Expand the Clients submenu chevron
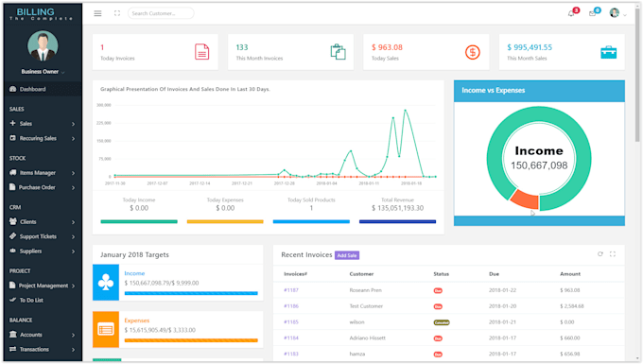This screenshot has height=364, width=643. (x=73, y=222)
